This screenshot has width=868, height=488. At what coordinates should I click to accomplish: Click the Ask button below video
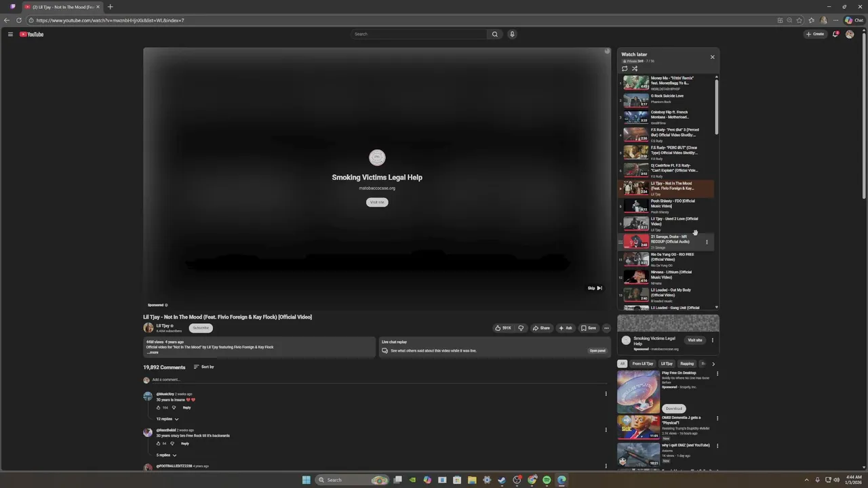[x=566, y=328]
